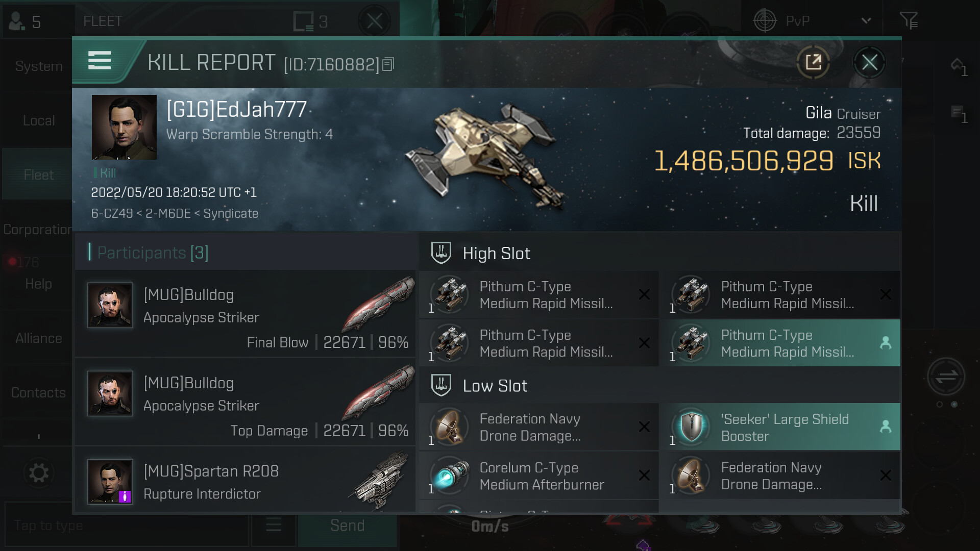Share the kill report externally
This screenshot has height=551, width=980.
pos(813,63)
